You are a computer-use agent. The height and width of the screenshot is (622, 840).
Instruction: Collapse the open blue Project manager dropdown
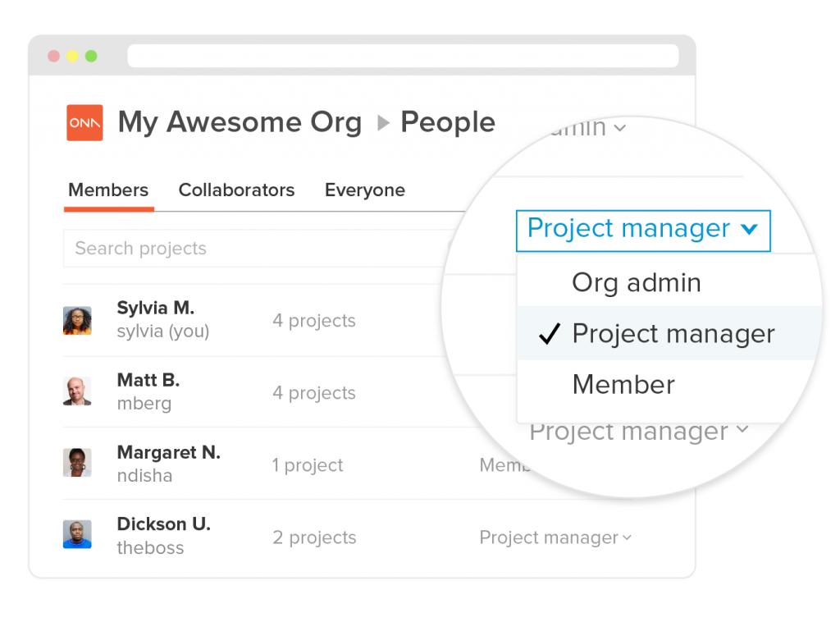point(643,229)
